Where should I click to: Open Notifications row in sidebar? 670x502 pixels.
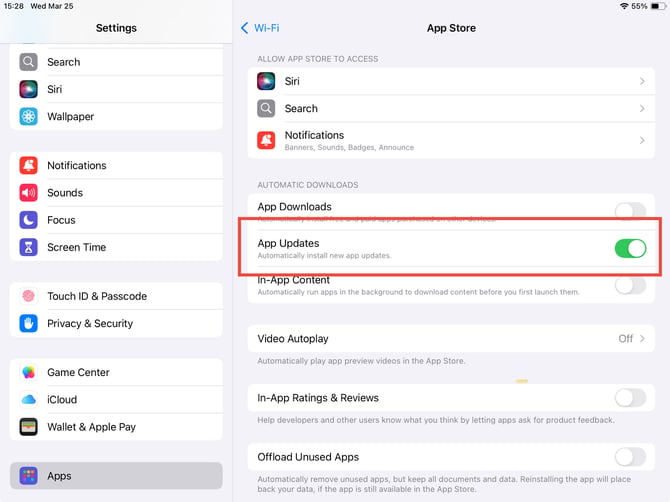click(x=116, y=165)
